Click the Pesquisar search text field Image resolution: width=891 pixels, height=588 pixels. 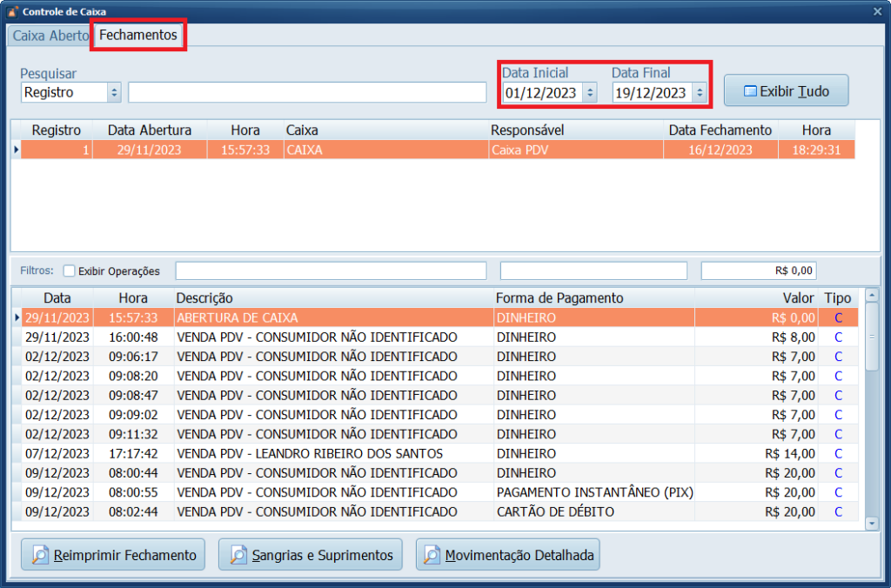(x=306, y=92)
